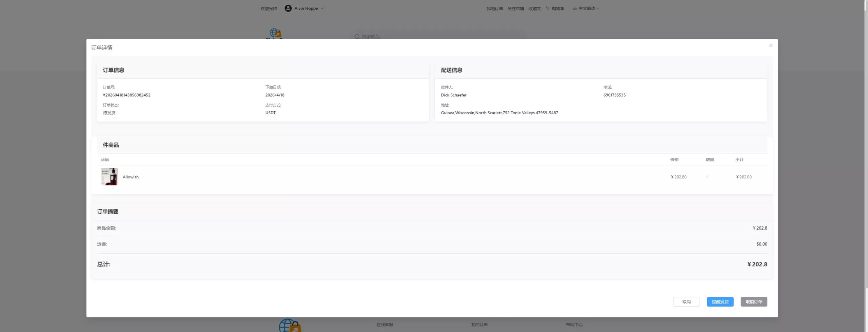Open 收藏夹 favorites link

coord(534,9)
